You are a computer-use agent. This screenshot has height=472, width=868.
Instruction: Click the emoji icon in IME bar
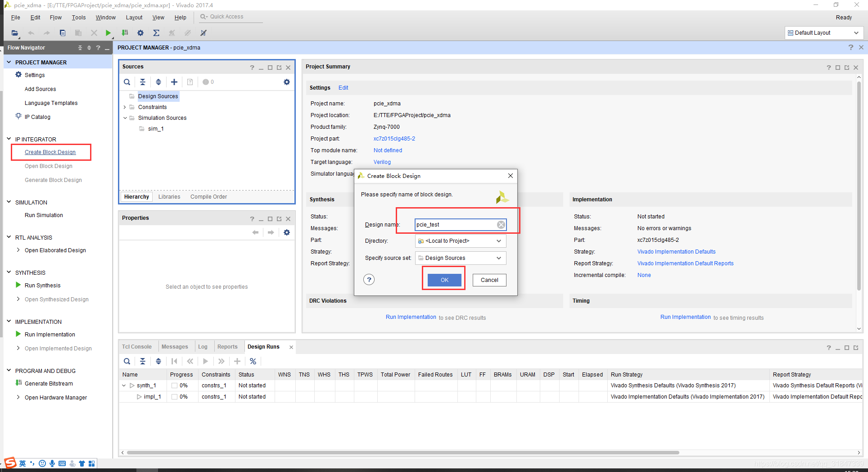coord(42,463)
